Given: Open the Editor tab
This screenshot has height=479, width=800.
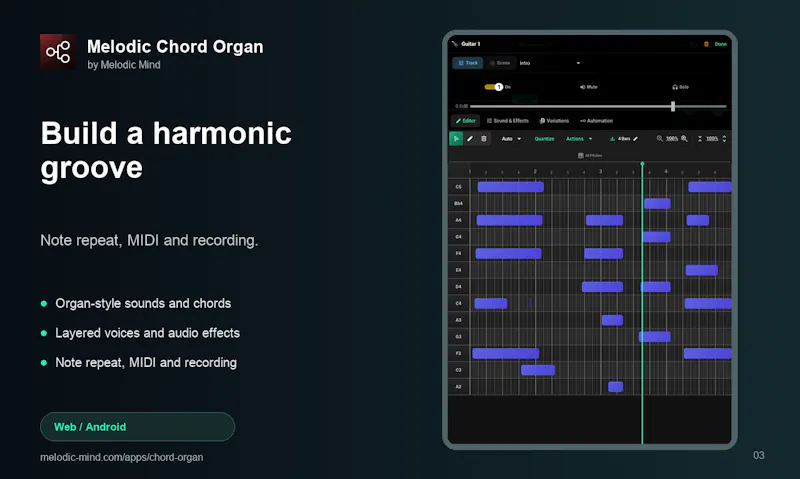Looking at the screenshot, I should 466,121.
